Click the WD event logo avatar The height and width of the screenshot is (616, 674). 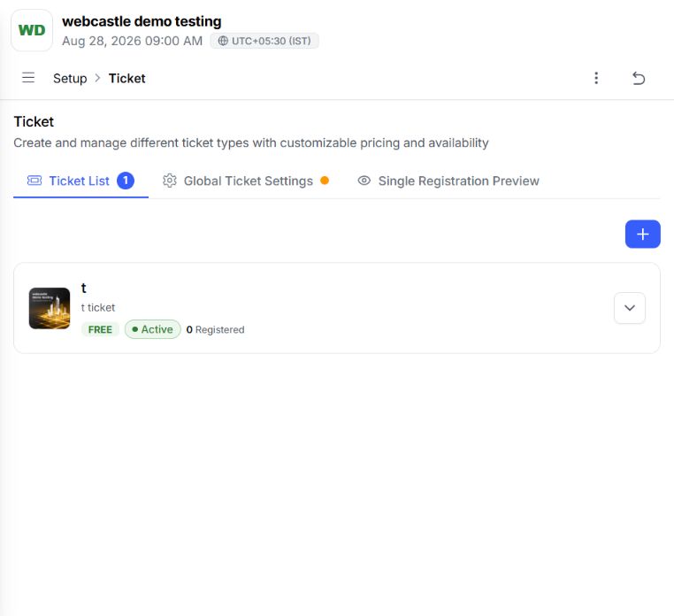coord(32,30)
